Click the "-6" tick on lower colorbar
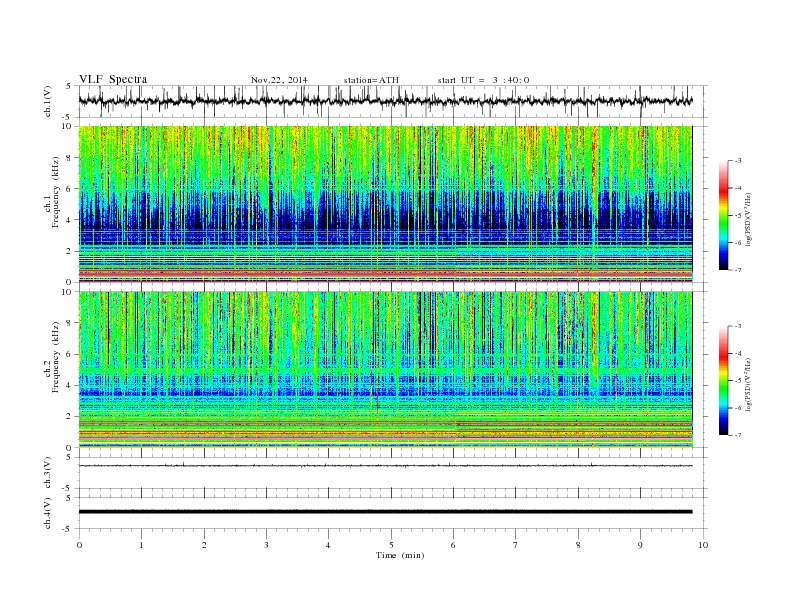 click(x=737, y=408)
